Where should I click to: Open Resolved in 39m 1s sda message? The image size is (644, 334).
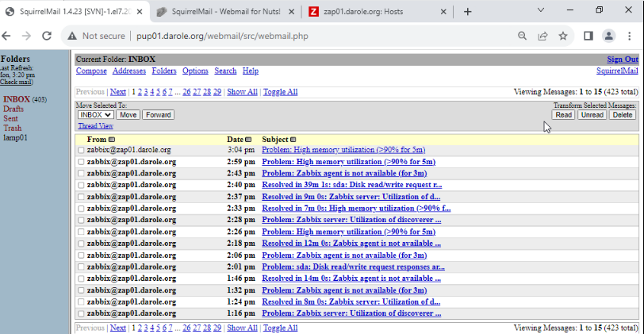point(352,186)
